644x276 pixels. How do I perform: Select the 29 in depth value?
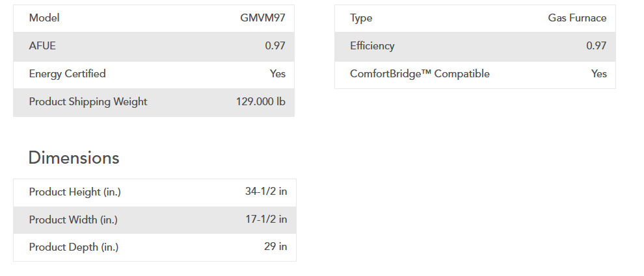[x=275, y=247]
